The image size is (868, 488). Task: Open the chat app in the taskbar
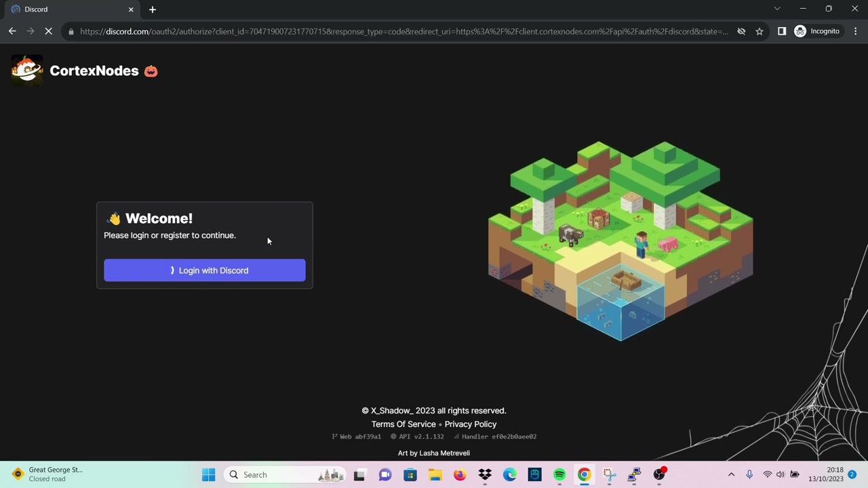click(x=385, y=474)
